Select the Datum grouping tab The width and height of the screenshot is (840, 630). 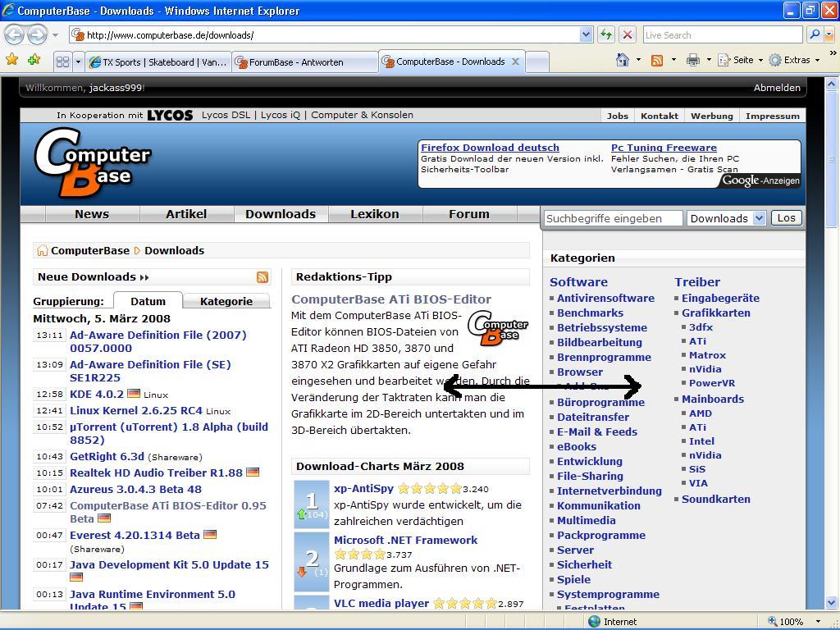click(x=148, y=301)
